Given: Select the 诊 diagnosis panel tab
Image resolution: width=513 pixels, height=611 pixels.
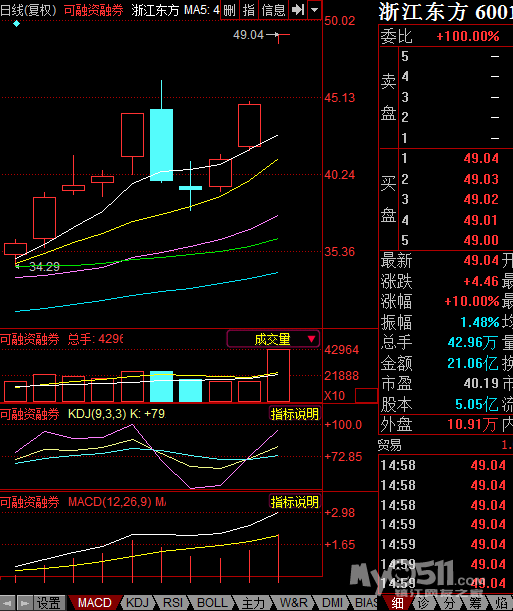Looking at the screenshot, I should coord(424,603).
